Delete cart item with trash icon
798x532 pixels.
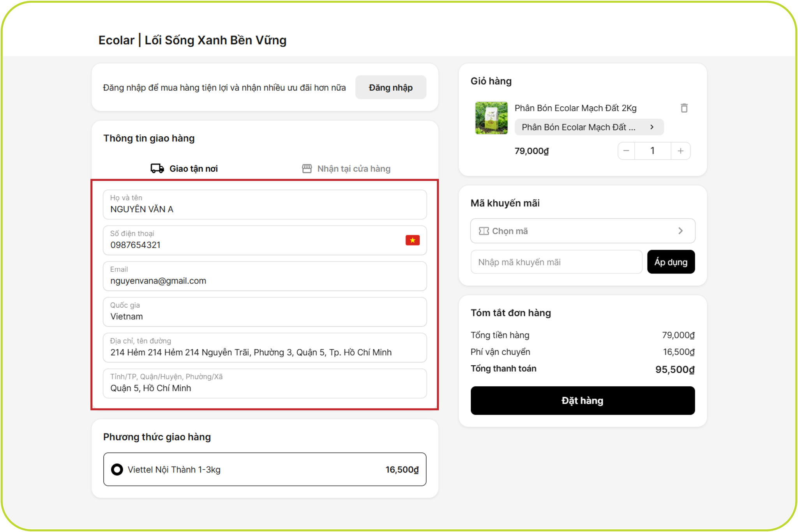click(x=684, y=108)
